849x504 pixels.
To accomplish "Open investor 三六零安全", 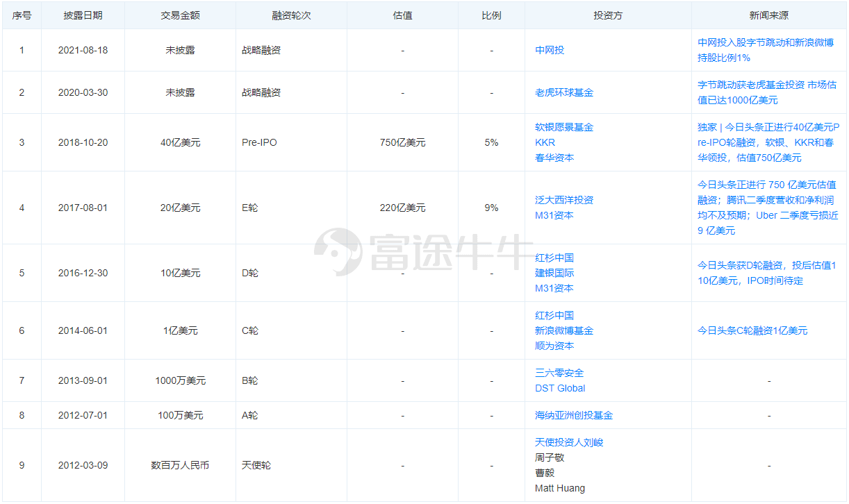I will point(559,373).
